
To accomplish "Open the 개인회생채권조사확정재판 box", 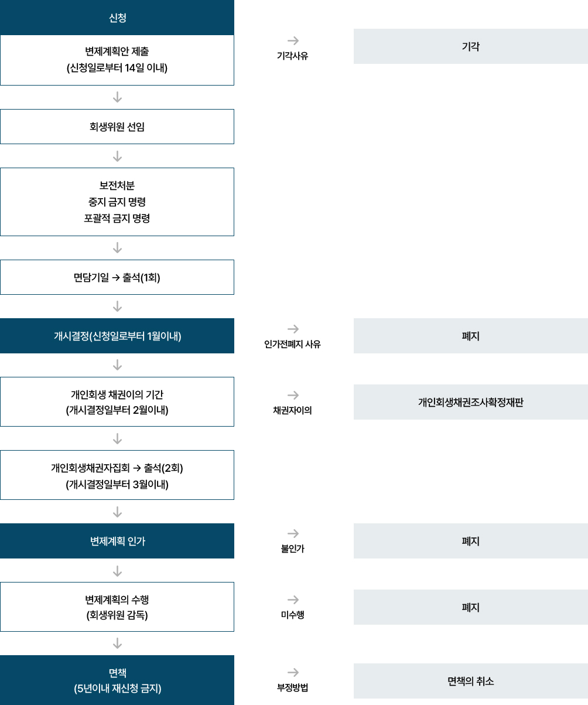I will (x=470, y=402).
